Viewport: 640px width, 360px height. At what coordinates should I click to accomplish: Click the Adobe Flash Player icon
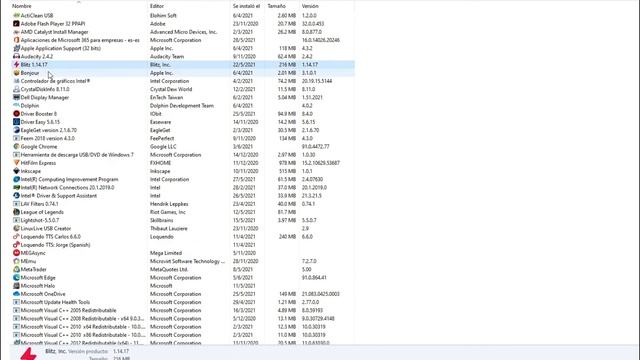pos(16,24)
